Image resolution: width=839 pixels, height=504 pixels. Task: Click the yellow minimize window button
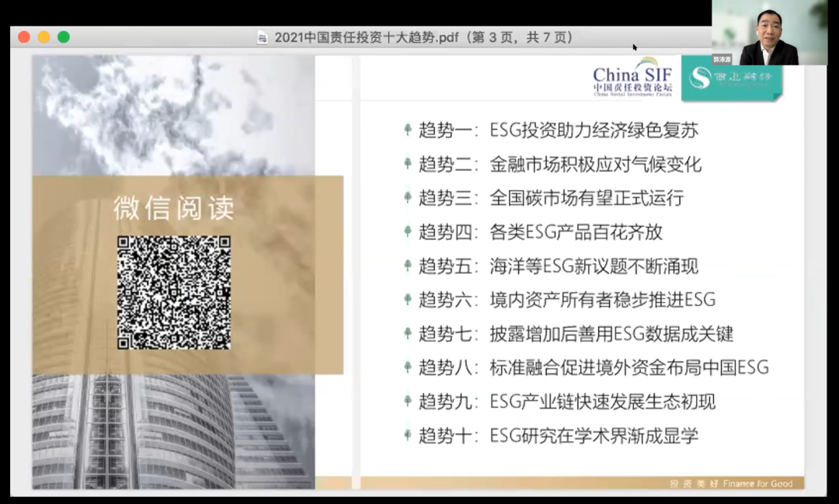pos(44,37)
